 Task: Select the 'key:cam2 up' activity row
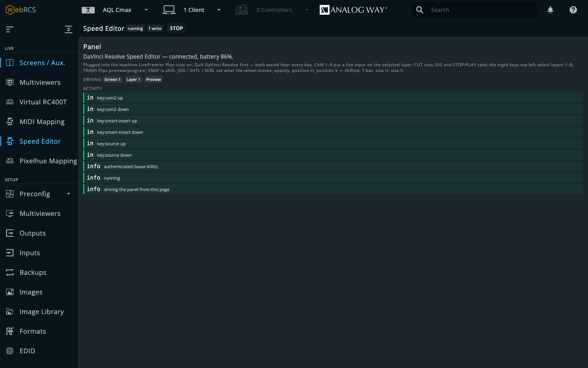click(x=333, y=98)
